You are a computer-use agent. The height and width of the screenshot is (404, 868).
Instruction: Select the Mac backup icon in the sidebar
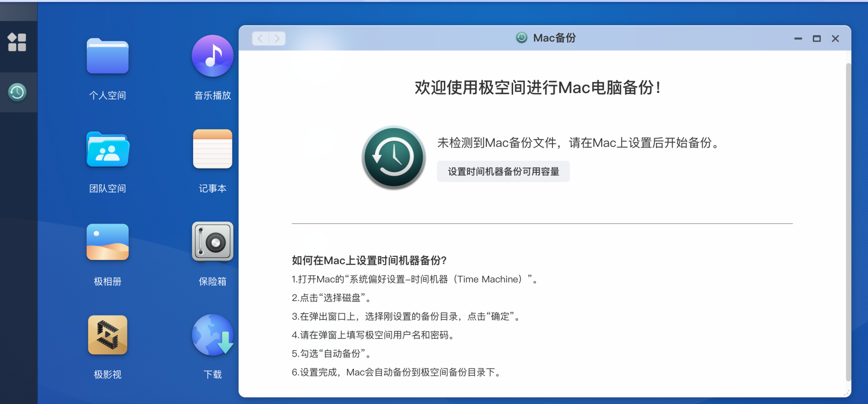[17, 92]
